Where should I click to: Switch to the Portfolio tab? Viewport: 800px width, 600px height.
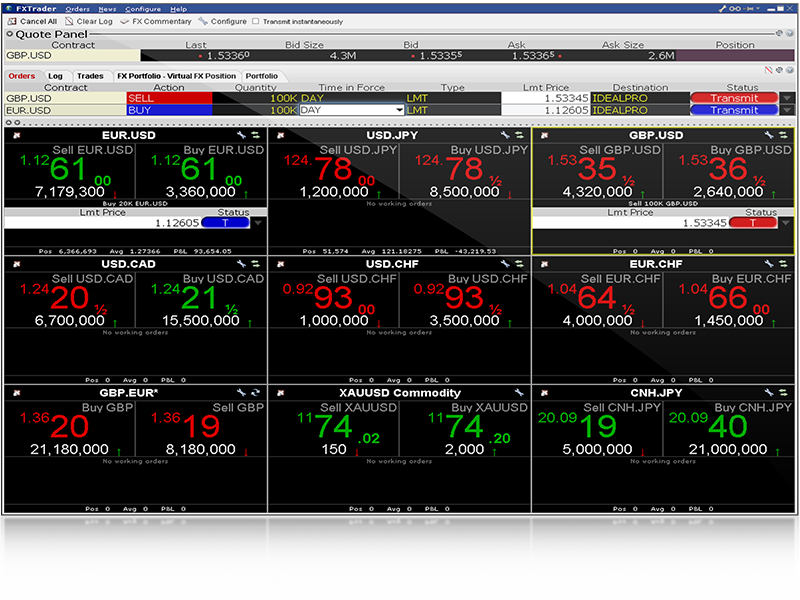[261, 76]
